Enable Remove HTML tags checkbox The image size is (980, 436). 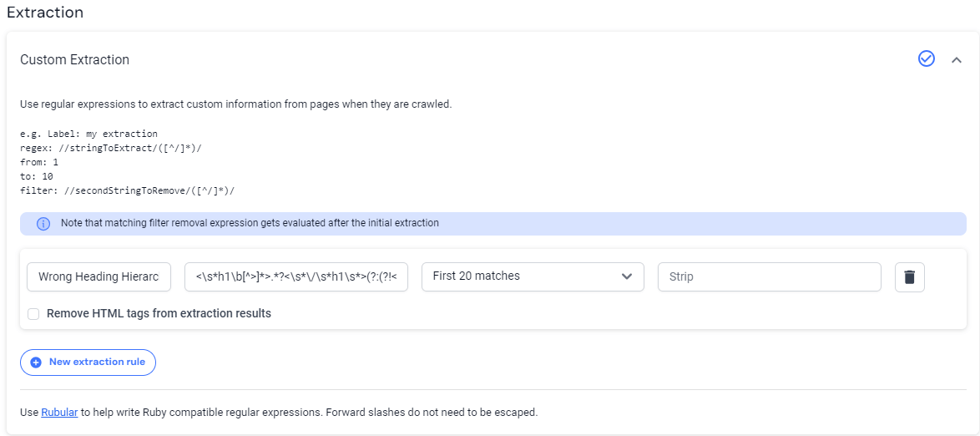33,314
